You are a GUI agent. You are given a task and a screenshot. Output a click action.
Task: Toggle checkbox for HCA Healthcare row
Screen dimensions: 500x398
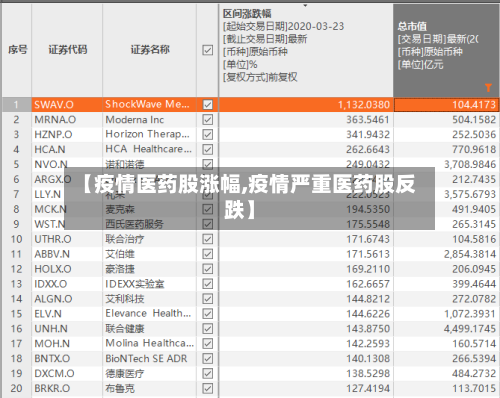tap(208, 149)
